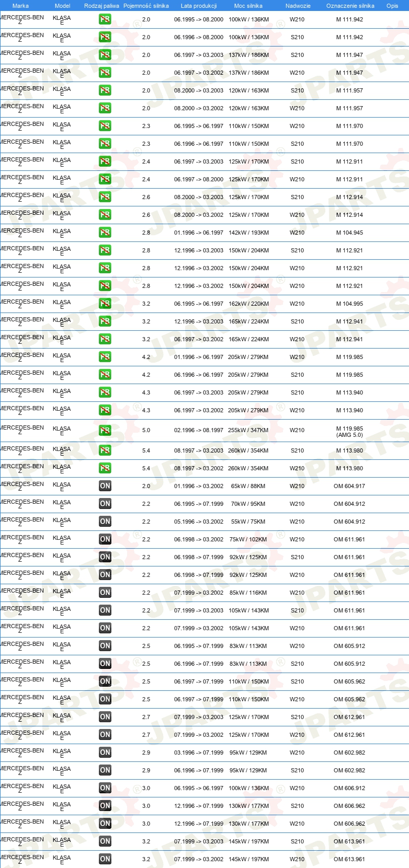Screen dimensions: 409x868
Task: Click the ON icon in the S210 OM 606.962 row
Action: (x=105, y=806)
